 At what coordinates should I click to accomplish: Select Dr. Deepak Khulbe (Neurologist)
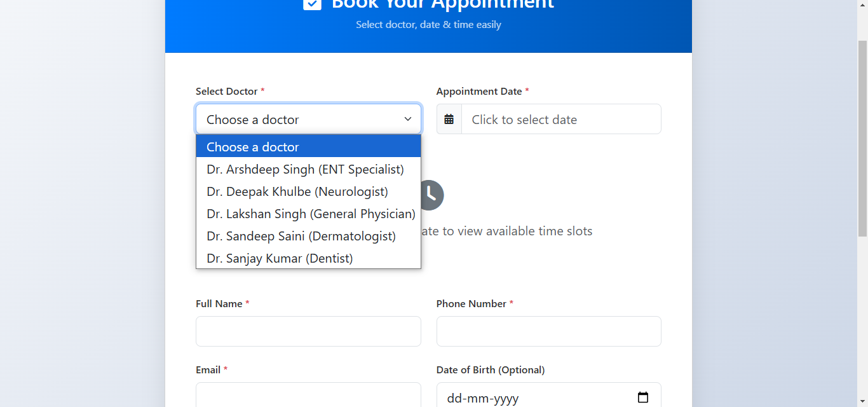click(x=297, y=191)
